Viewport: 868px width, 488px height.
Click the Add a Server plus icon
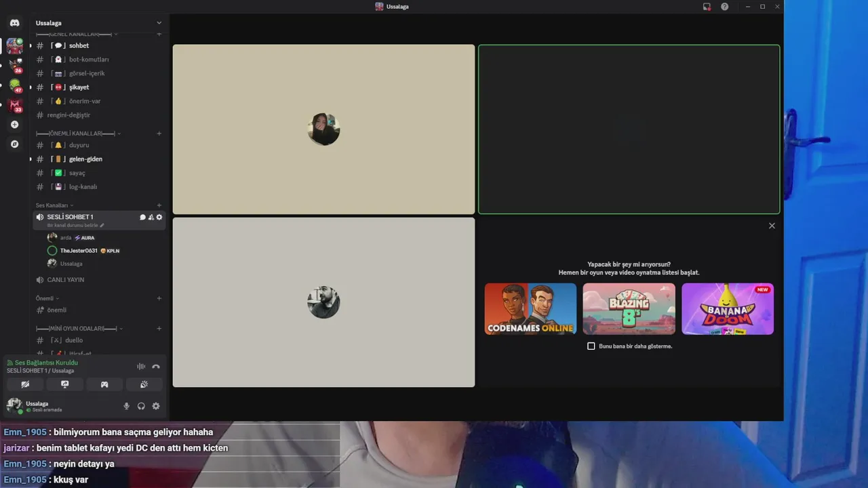(14, 125)
